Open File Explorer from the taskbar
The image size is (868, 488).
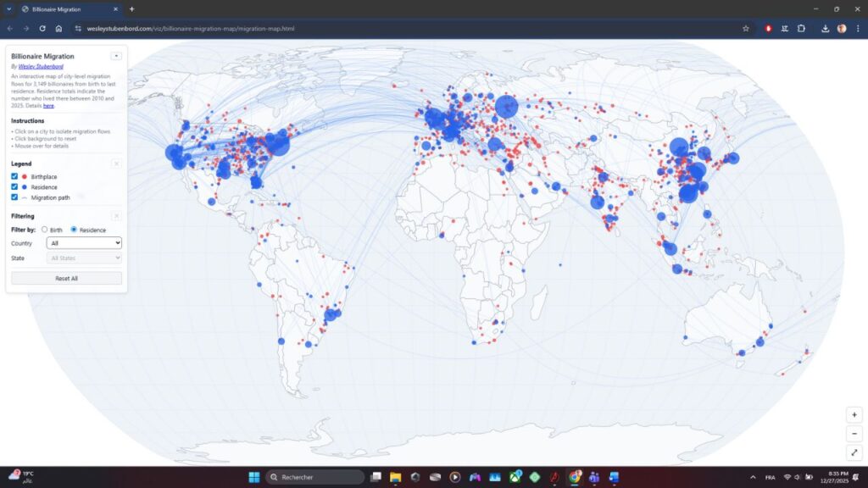click(x=395, y=477)
